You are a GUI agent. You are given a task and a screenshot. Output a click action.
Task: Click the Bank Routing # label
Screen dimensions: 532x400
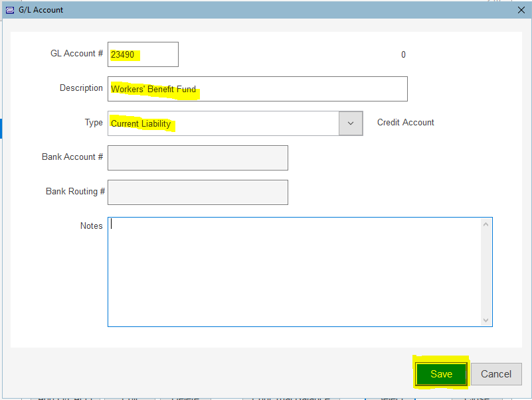click(75, 191)
